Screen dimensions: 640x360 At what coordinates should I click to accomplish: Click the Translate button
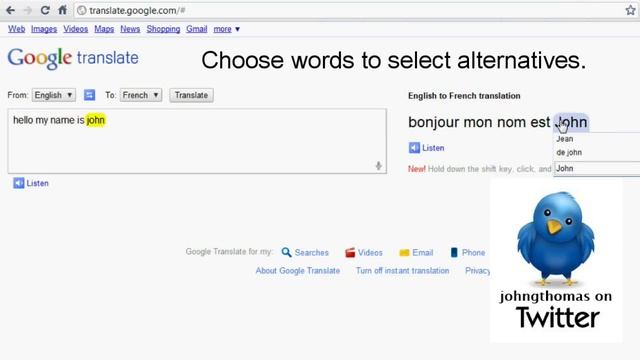191,95
